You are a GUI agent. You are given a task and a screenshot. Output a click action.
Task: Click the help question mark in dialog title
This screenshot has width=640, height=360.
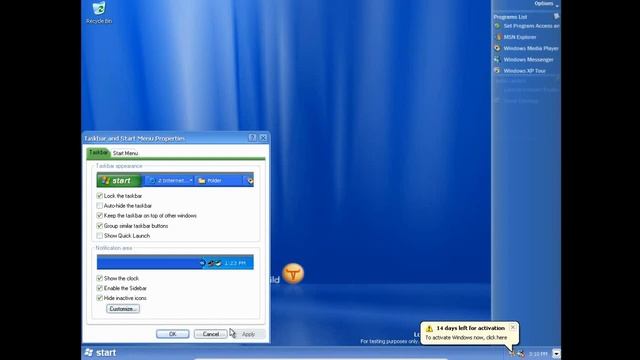click(252, 138)
